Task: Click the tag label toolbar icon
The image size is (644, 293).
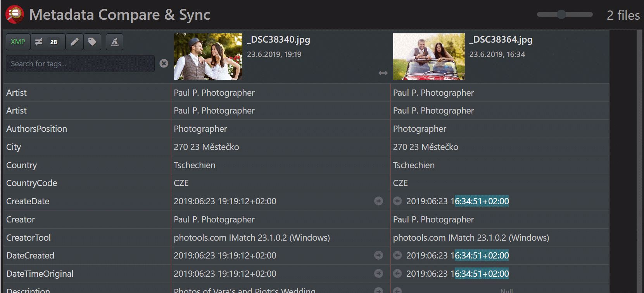Action: [92, 42]
